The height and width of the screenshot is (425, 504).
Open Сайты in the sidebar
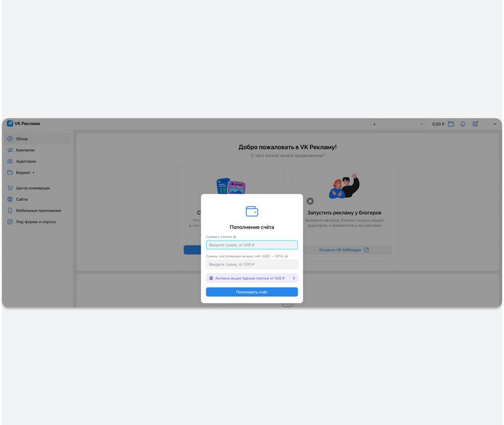click(37, 200)
